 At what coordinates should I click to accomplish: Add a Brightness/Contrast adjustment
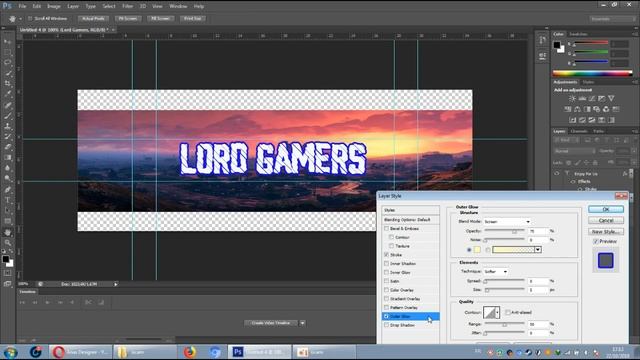tap(572, 98)
